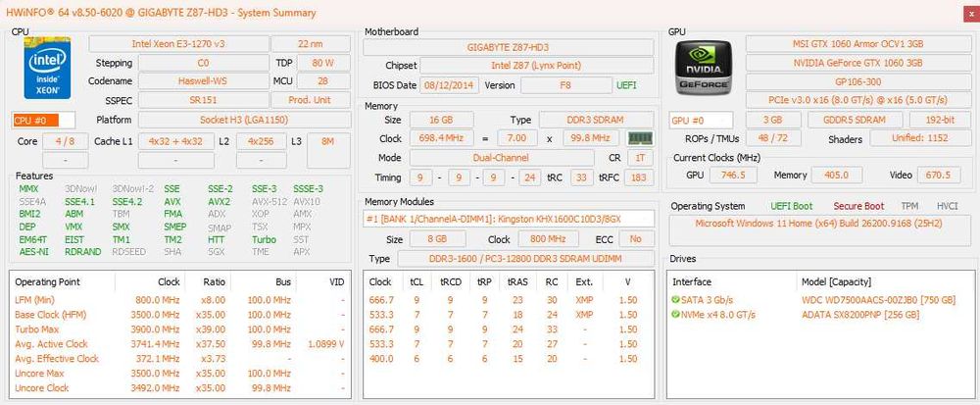
Task: Click the AVX2 feature label
Action: [219, 202]
